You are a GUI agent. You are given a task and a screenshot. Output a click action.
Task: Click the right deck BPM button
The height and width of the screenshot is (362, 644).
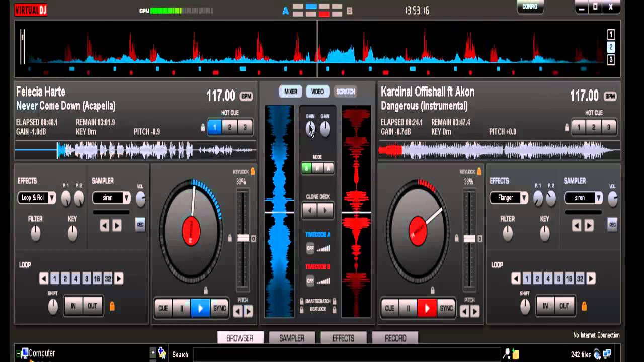pos(610,96)
